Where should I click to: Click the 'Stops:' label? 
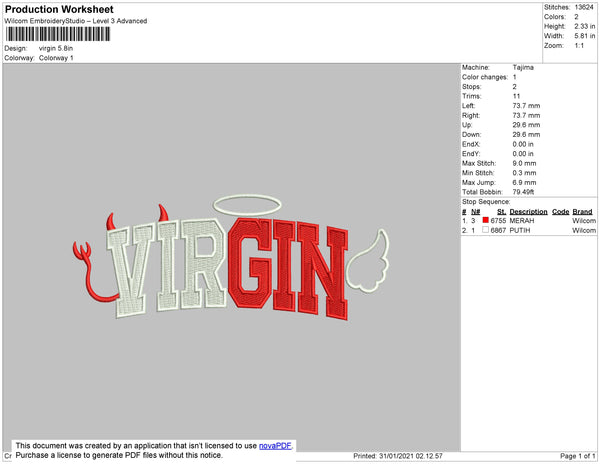[471, 86]
